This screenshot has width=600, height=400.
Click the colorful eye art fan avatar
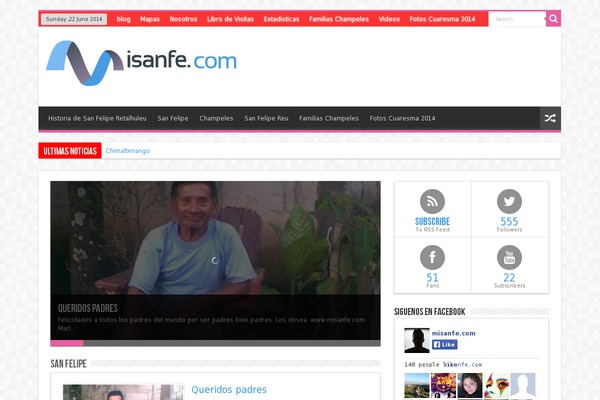[496, 385]
